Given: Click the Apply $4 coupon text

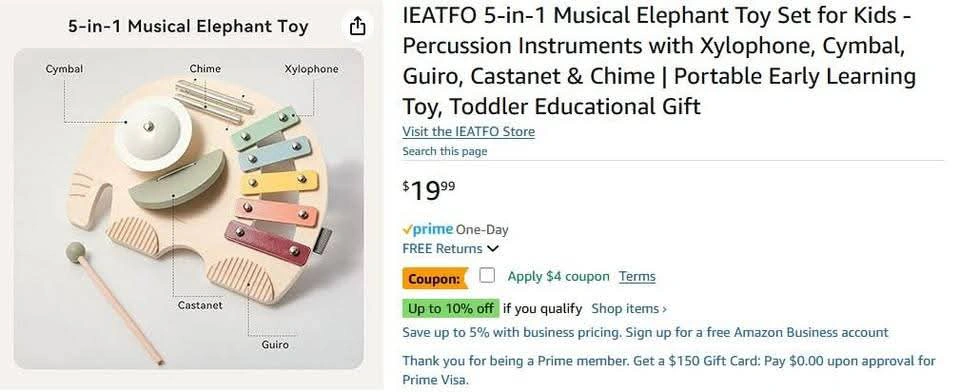Looking at the screenshot, I should tap(558, 276).
